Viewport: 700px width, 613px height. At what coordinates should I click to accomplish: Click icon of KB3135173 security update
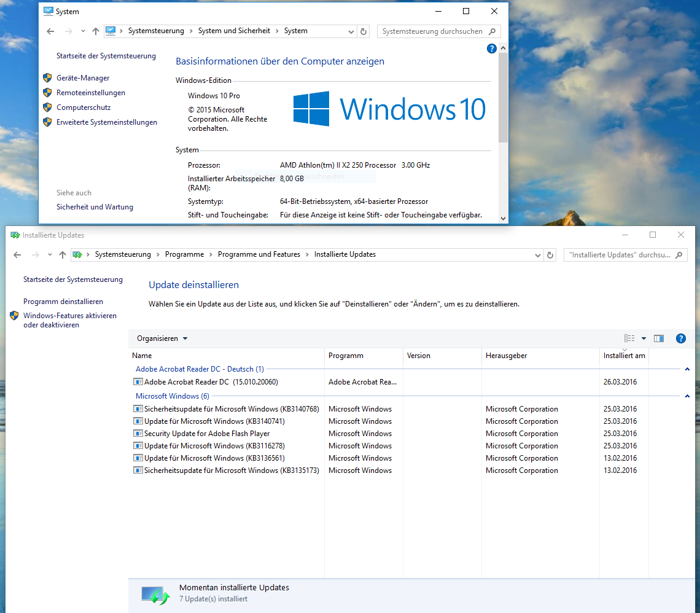click(x=138, y=470)
